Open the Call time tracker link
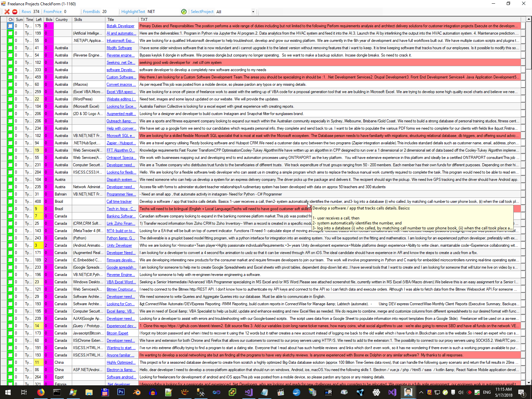This screenshot has width=532, height=399. point(119,201)
